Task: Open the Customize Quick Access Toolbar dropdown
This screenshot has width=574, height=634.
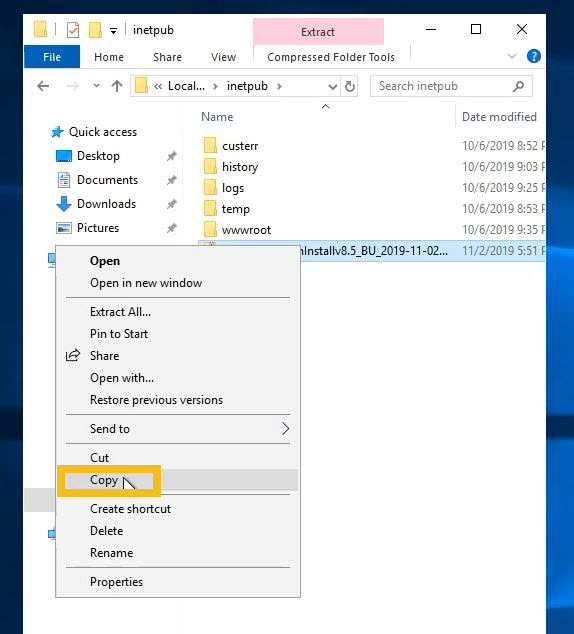Action: (114, 31)
